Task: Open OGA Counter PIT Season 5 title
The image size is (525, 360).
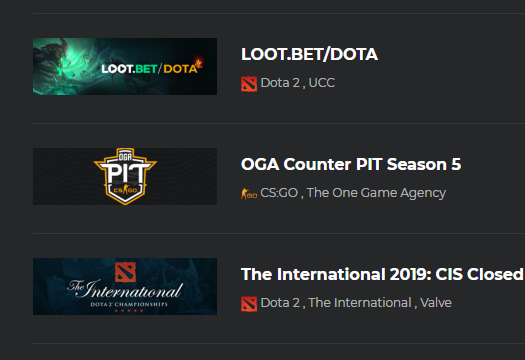Action: (351, 164)
